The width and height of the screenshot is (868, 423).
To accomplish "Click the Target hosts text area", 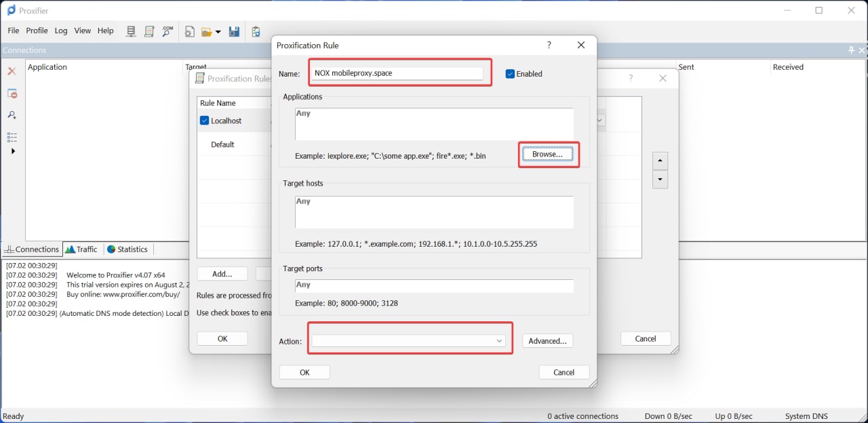I will [x=434, y=212].
